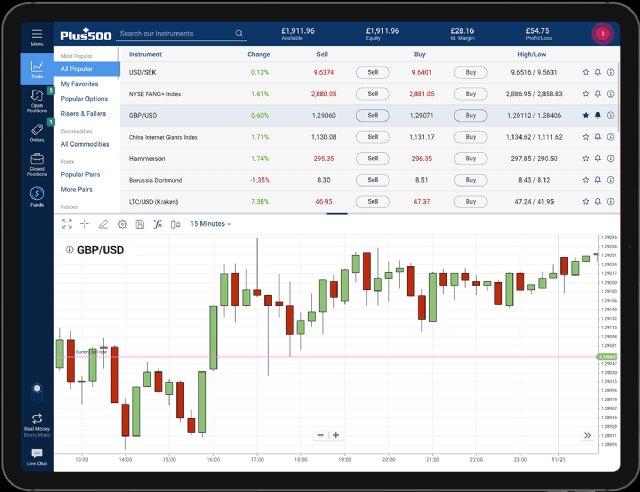
Task: Open the chart type candlestick selector
Action: pyautogui.click(x=175, y=224)
